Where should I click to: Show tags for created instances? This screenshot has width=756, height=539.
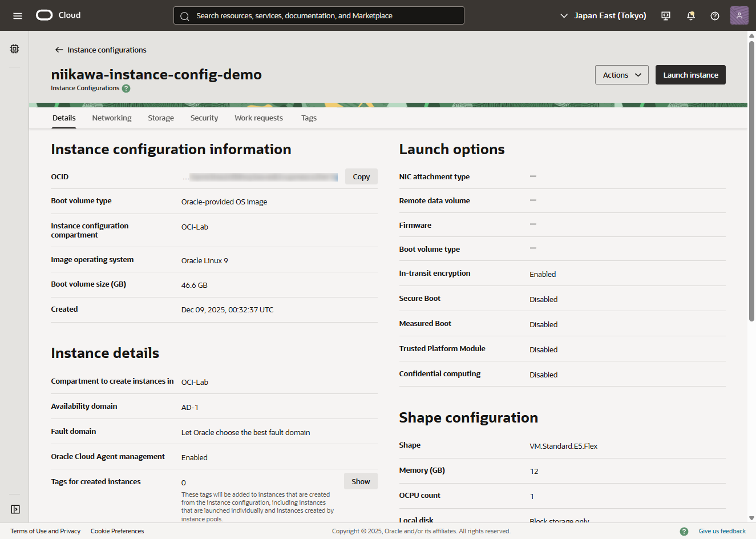pos(361,481)
